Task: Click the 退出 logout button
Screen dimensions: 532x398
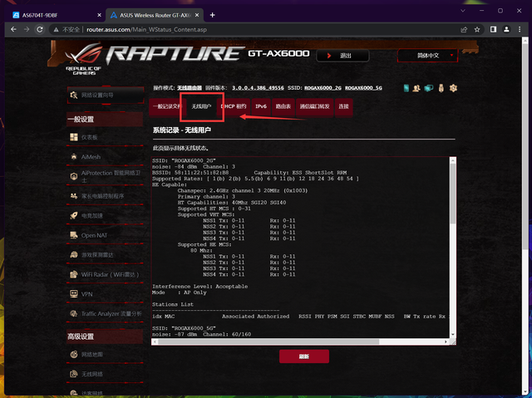Action: 342,56
